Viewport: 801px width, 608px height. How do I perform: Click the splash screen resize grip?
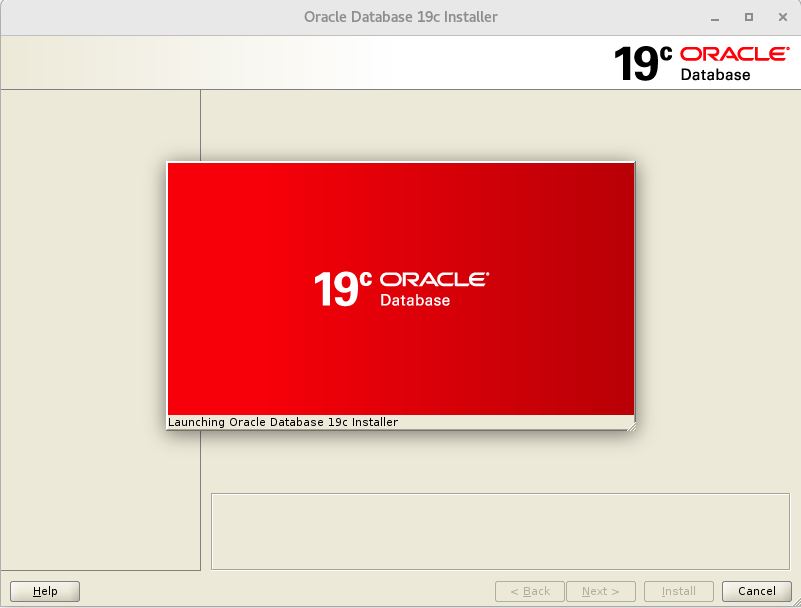pos(631,426)
